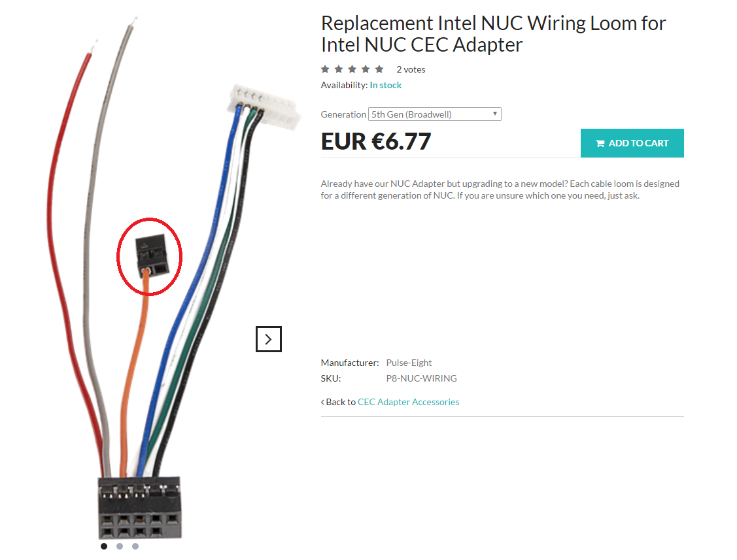Image resolution: width=737 pixels, height=560 pixels.
Task: Click the product title heading
Action: [494, 34]
